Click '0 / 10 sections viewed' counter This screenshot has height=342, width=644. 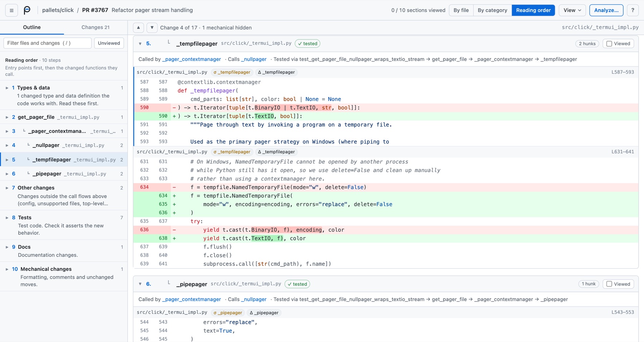[418, 10]
